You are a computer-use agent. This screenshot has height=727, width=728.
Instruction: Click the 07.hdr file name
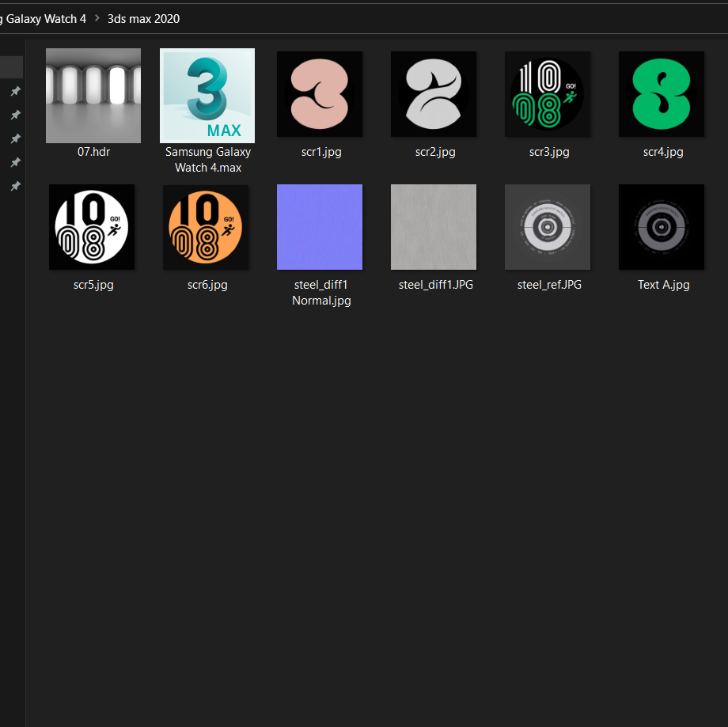pyautogui.click(x=93, y=152)
